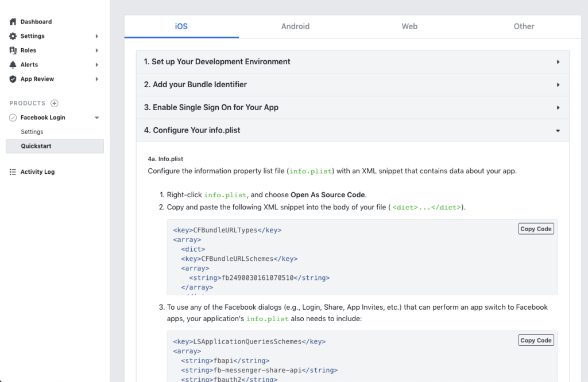
Task: Expand the Add your Bundle Identifier section
Action: tap(558, 84)
